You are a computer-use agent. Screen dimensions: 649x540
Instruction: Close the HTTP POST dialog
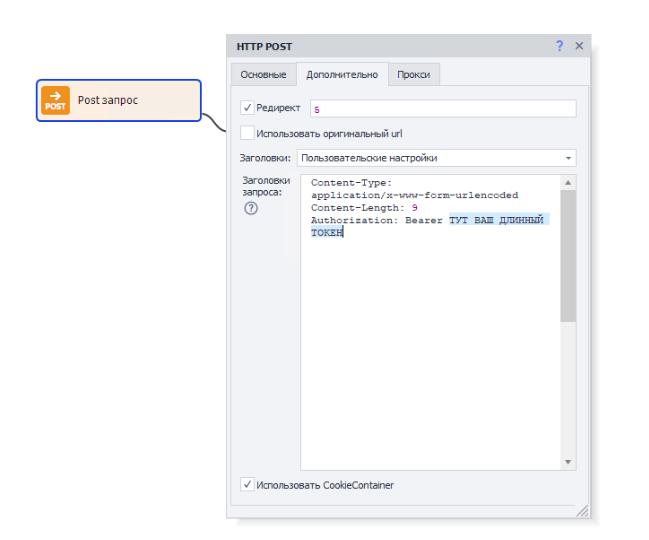579,46
